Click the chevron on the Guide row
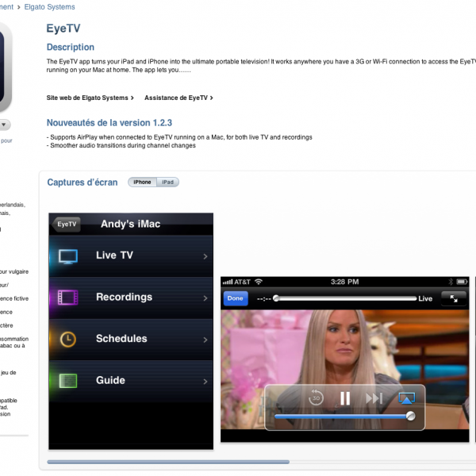476x476 pixels. click(205, 381)
